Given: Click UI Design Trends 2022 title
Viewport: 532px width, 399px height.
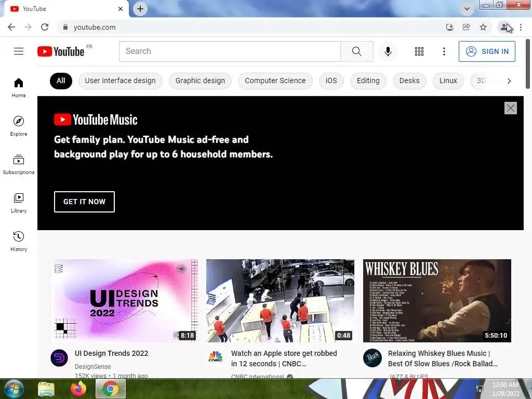Looking at the screenshot, I should coord(111,353).
